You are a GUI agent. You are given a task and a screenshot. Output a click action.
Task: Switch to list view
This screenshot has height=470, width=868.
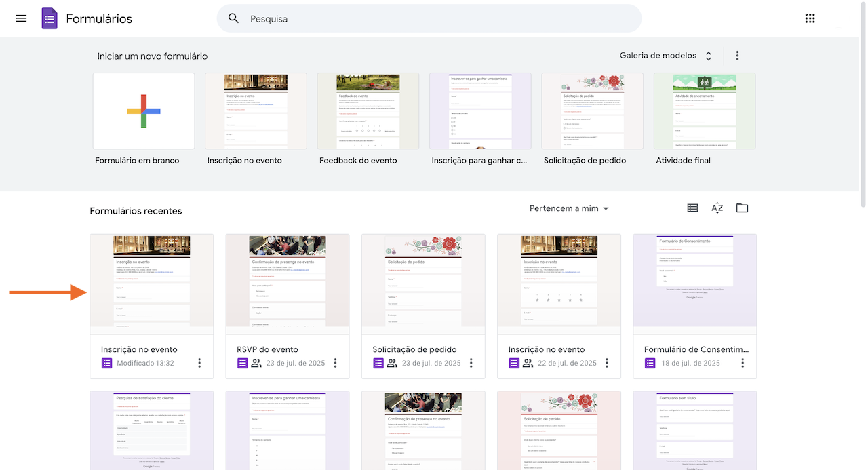click(x=692, y=208)
